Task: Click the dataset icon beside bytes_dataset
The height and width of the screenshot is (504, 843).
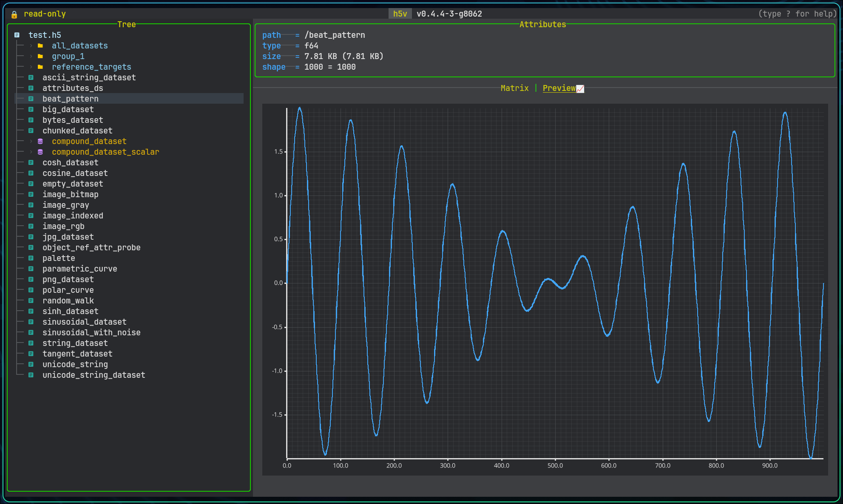Action: point(31,120)
